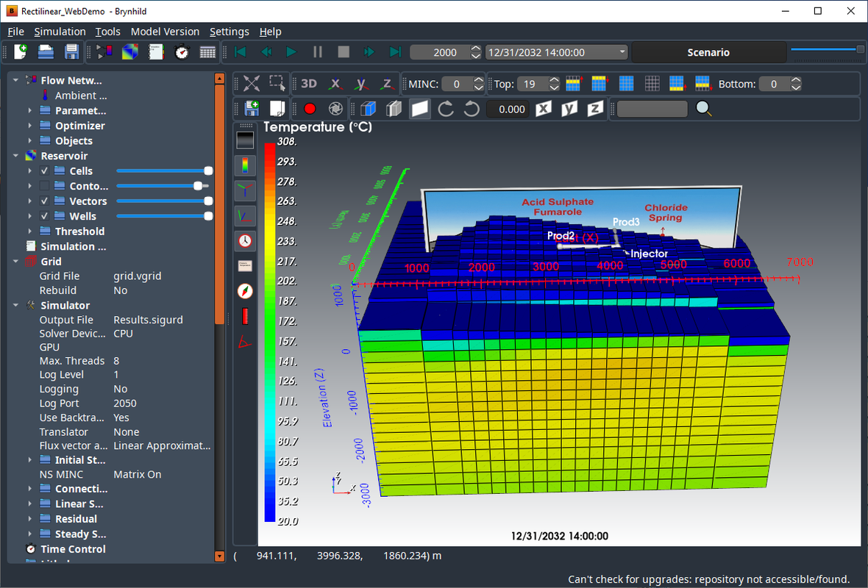Open the Model Version menu
The height and width of the screenshot is (588, 868).
click(165, 32)
